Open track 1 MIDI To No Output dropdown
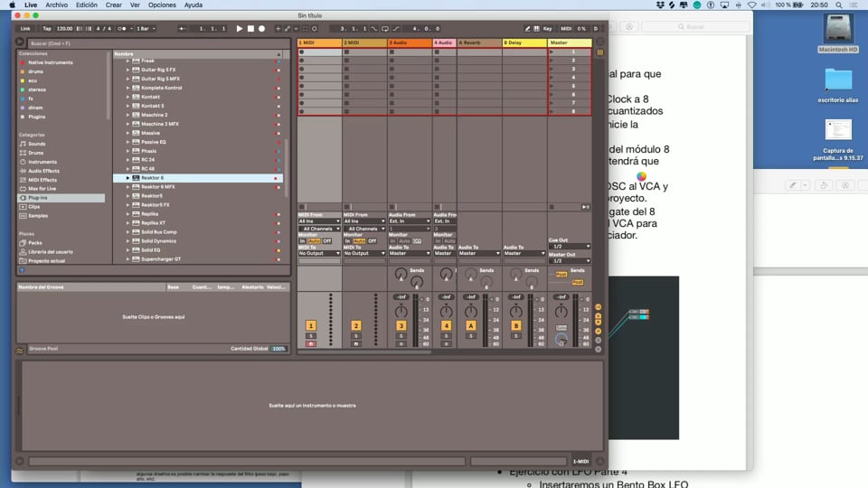The width and height of the screenshot is (868, 488). point(319,253)
